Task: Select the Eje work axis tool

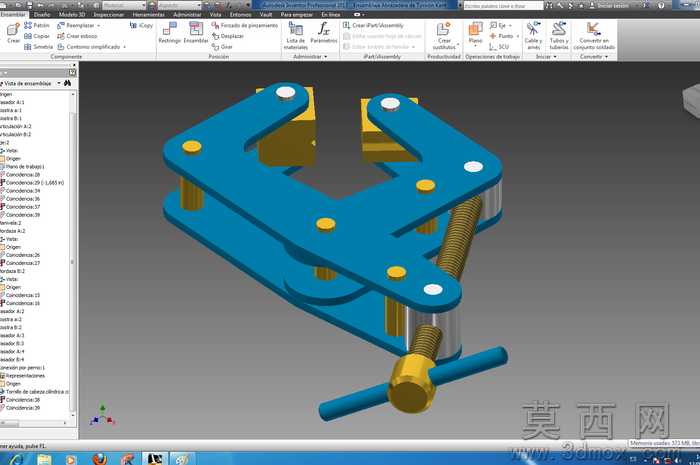Action: [498, 25]
